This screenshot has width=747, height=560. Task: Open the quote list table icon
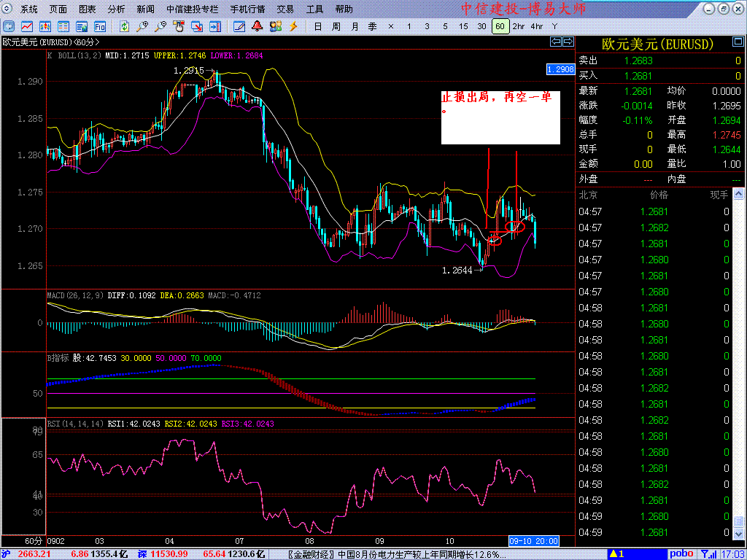(63, 26)
